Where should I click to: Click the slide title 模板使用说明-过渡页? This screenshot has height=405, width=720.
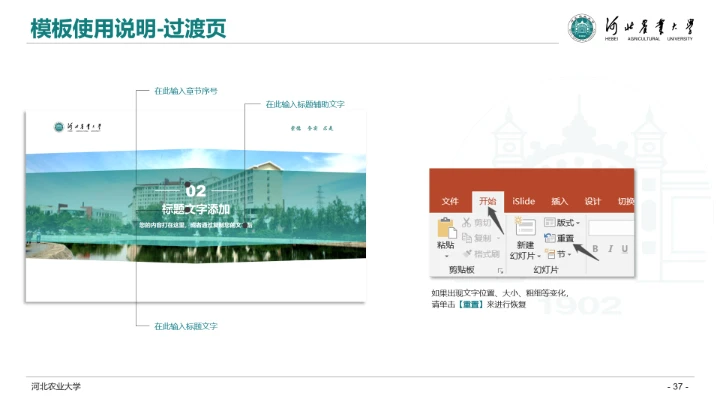point(128,28)
